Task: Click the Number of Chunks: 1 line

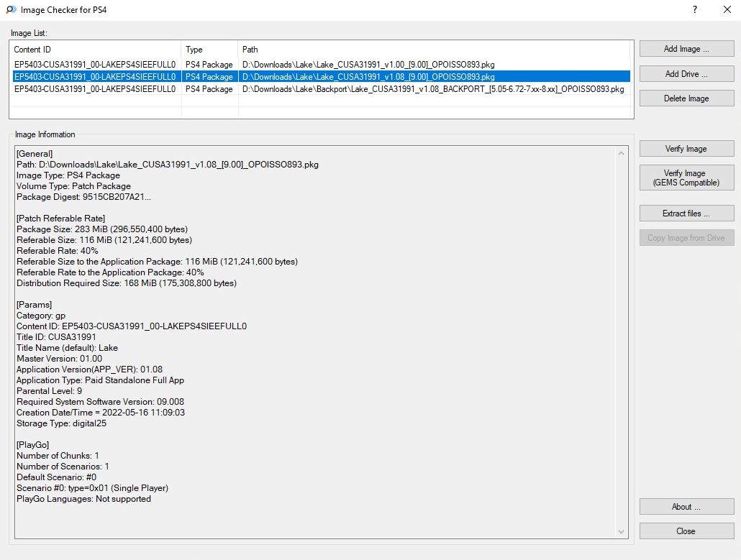Action: pyautogui.click(x=58, y=456)
